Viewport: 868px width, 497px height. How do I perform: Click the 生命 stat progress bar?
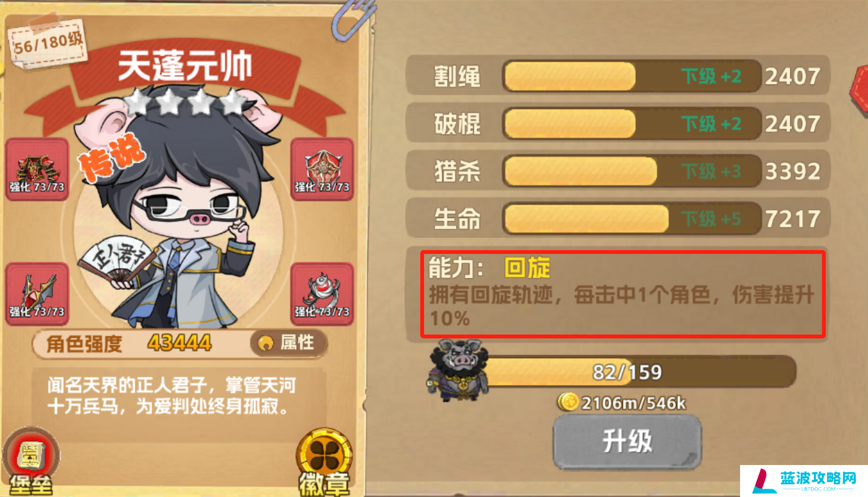[631, 219]
